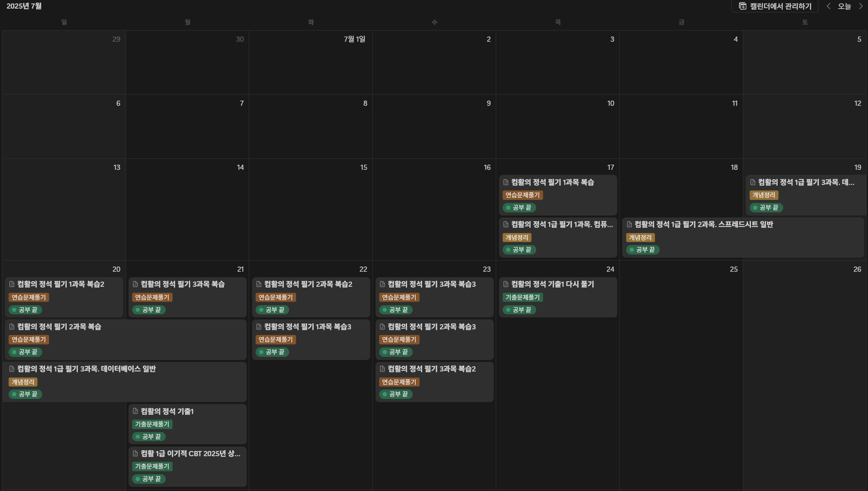
Task: Click page icon of 컴활 1급 이기적 CBT entry
Action: click(135, 454)
